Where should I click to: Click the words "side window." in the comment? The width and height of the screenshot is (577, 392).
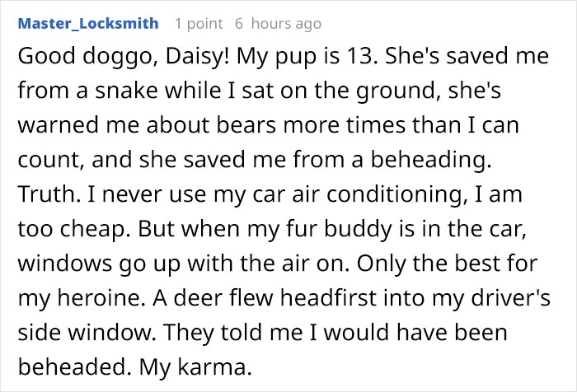tap(87, 332)
